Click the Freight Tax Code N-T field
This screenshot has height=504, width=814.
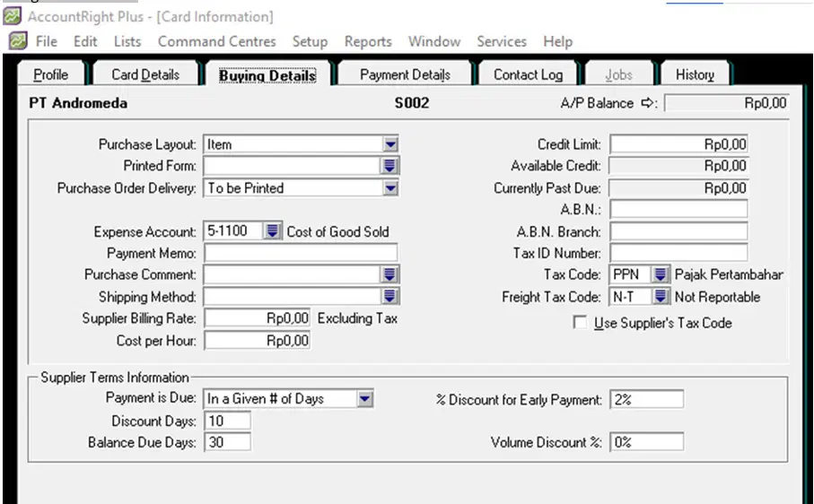(630, 296)
